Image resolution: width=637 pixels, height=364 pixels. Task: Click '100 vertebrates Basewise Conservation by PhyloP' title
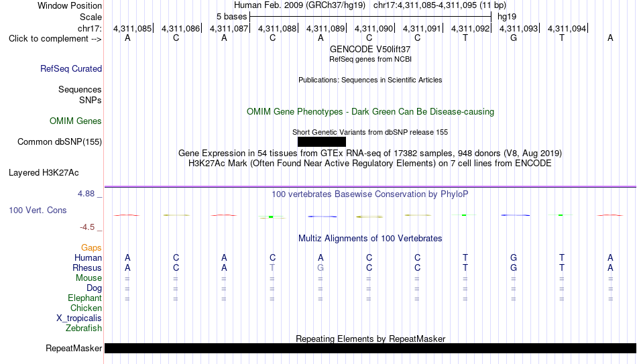coord(370,194)
